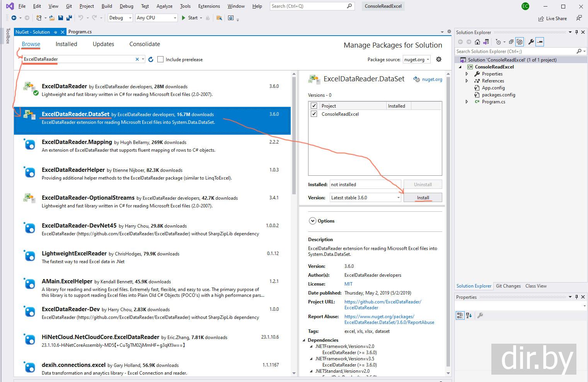Click the refresh icon beside the search box
The width and height of the screenshot is (588, 382).
coord(151,59)
